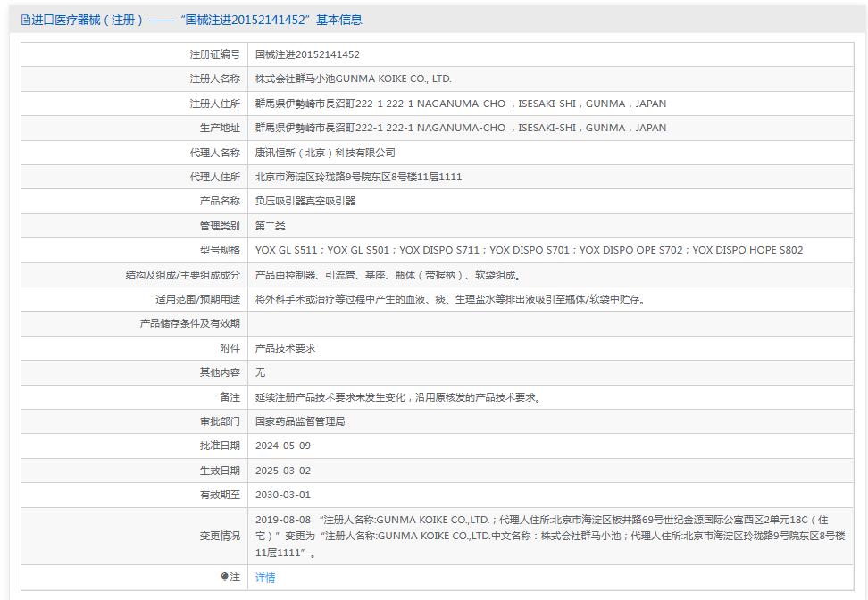The width and height of the screenshot is (868, 600).
Task: Click label 其他内容
Action: coord(220,372)
